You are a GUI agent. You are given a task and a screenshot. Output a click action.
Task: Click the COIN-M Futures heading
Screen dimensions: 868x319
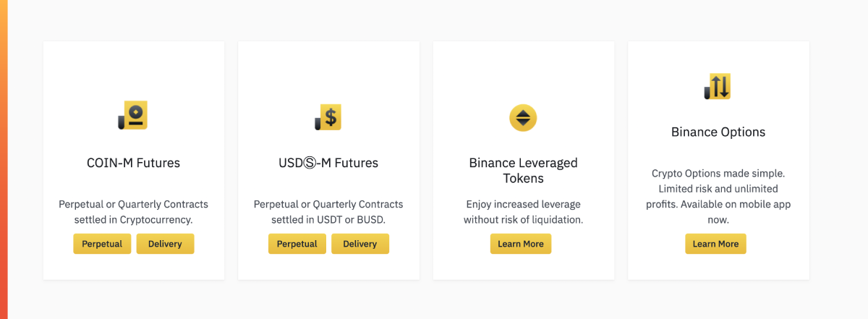(134, 163)
